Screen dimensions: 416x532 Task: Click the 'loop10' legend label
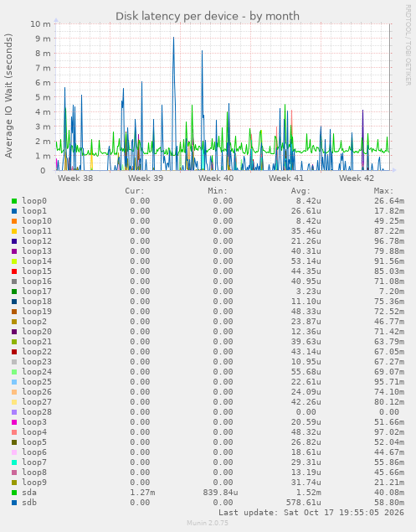click(37, 221)
